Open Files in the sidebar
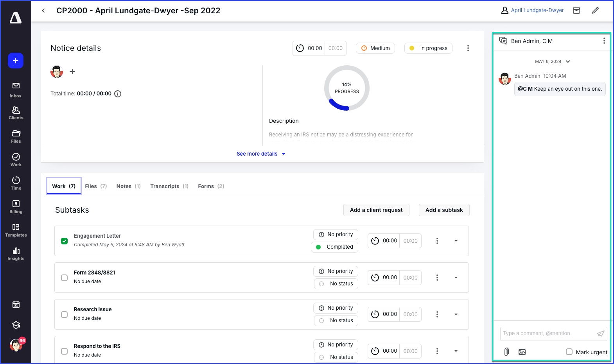614x364 pixels. (x=16, y=136)
